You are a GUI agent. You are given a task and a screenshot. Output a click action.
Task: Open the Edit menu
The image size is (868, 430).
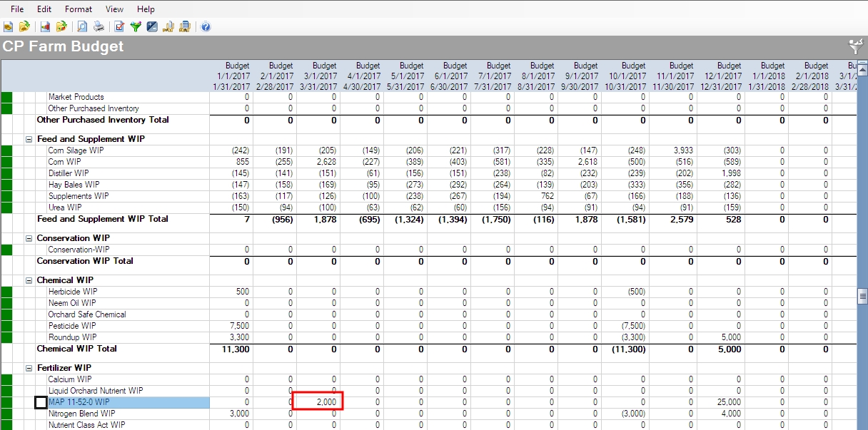[44, 9]
